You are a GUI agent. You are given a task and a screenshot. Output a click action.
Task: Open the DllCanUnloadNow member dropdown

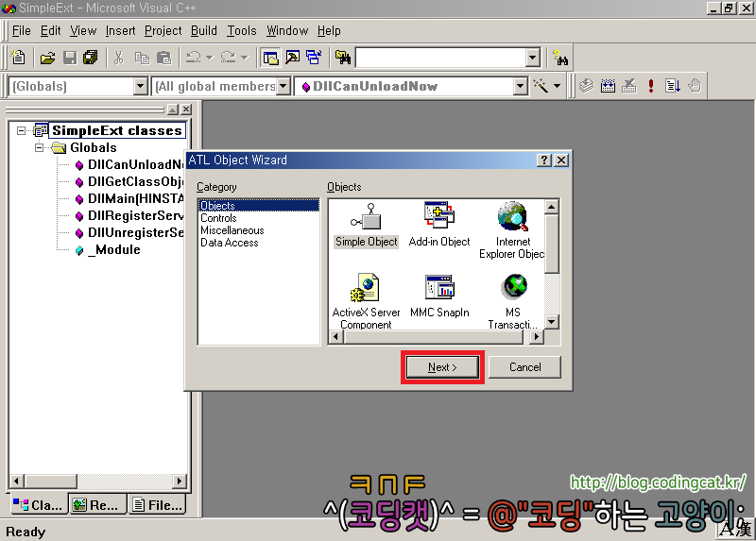click(520, 86)
